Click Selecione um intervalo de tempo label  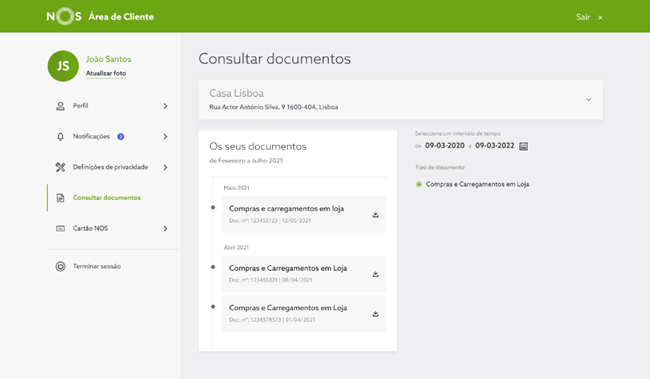(458, 134)
